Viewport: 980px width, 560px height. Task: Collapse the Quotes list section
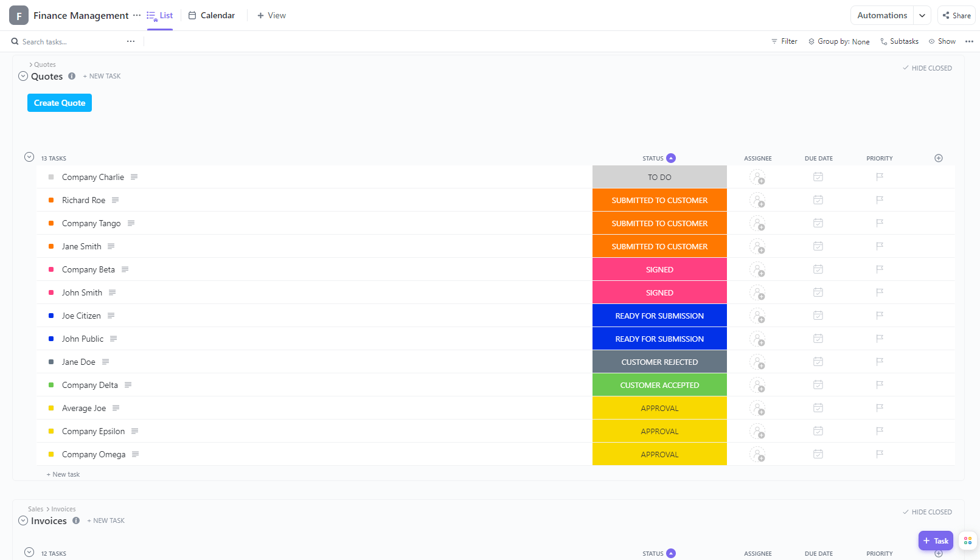tap(23, 76)
